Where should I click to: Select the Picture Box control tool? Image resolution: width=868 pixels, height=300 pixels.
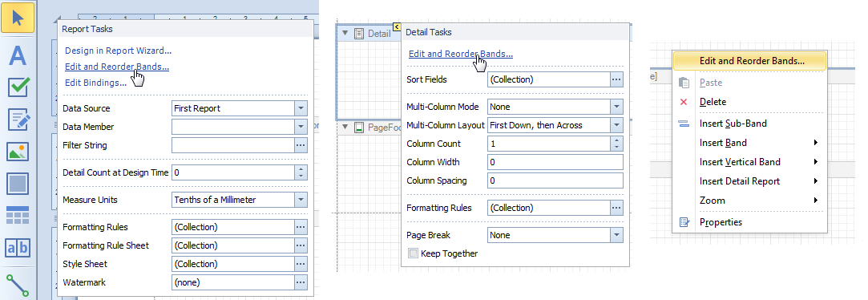pos(18,152)
